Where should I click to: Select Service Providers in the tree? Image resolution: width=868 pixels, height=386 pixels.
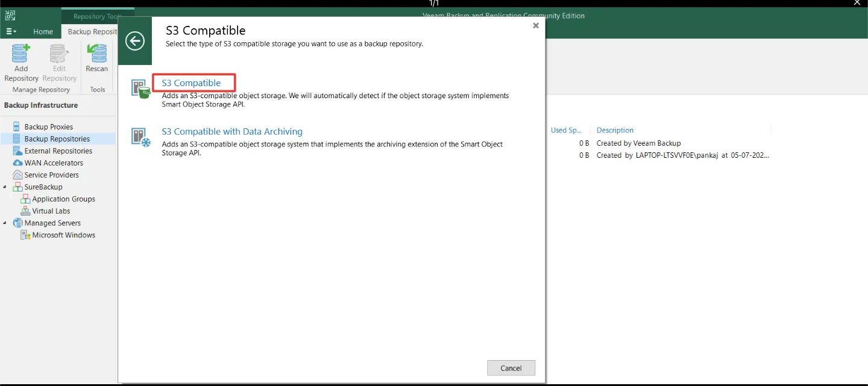point(51,175)
